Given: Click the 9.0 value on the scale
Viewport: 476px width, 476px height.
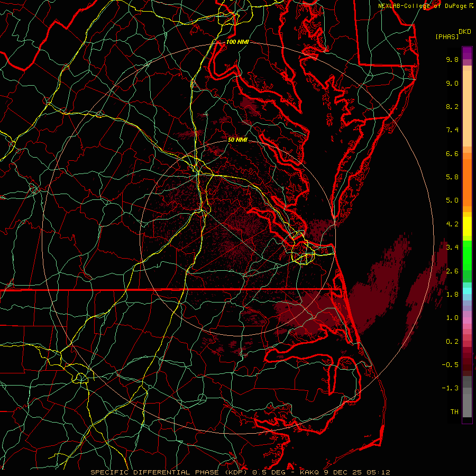Looking at the screenshot, I should pyautogui.click(x=452, y=83).
